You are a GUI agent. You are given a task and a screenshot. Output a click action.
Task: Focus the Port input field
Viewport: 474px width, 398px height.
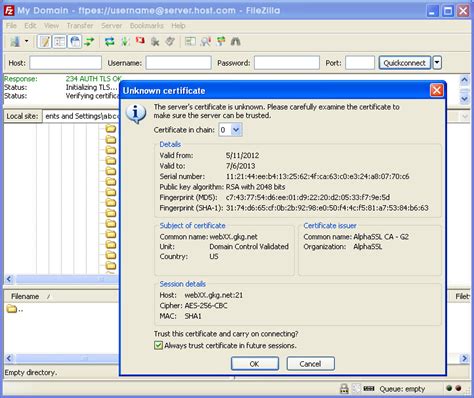click(360, 63)
